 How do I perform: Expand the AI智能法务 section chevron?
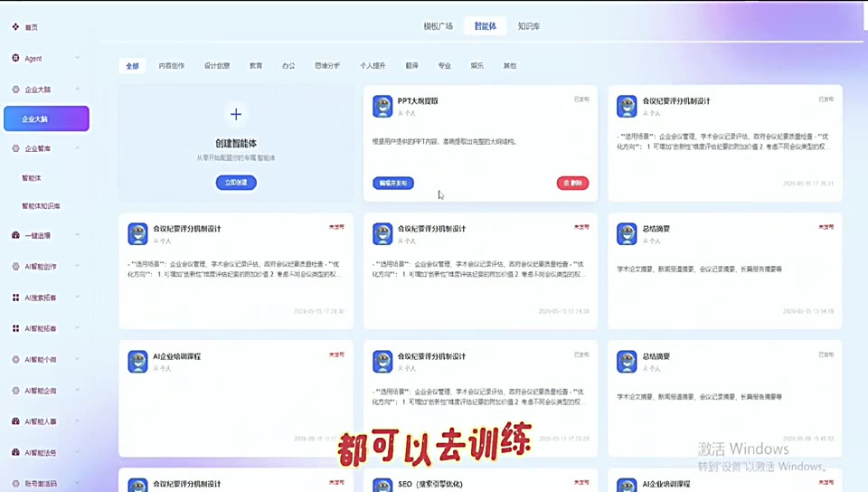[77, 452]
